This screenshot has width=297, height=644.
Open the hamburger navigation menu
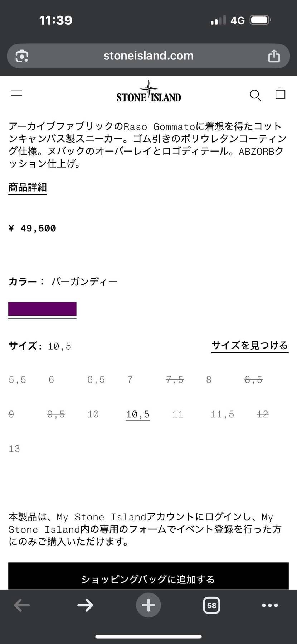pos(17,94)
